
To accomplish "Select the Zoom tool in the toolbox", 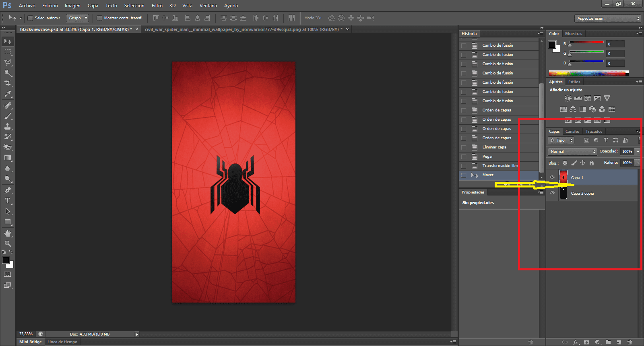I will pyautogui.click(x=8, y=244).
